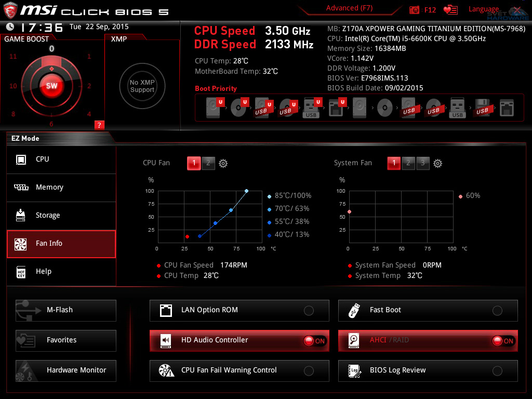532x399 pixels.
Task: Open CPU Fan settings with the gear icon
Action: (x=223, y=163)
